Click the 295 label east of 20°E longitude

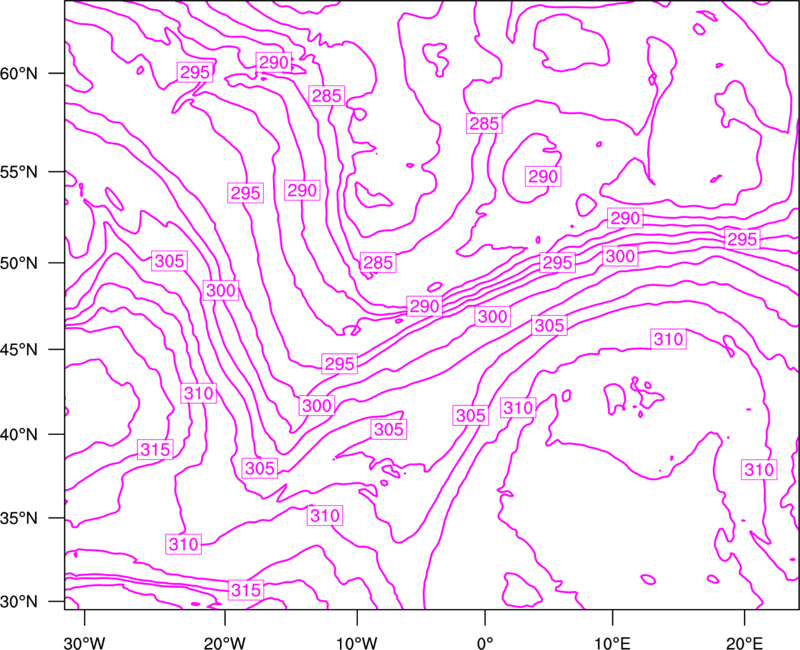tap(742, 239)
